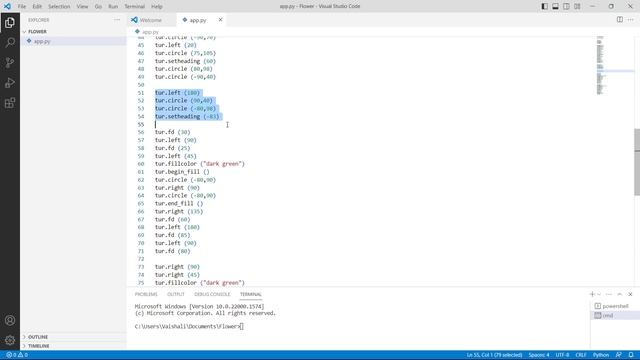Click app.py in the breadcrumb bar
Image resolution: width=640 pixels, height=360 pixels.
(150, 31)
